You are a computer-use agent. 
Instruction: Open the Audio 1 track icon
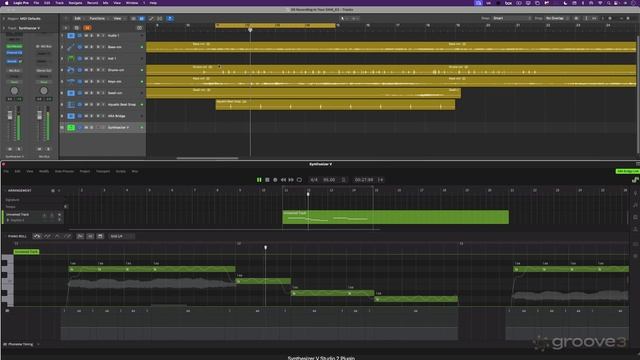(x=71, y=36)
